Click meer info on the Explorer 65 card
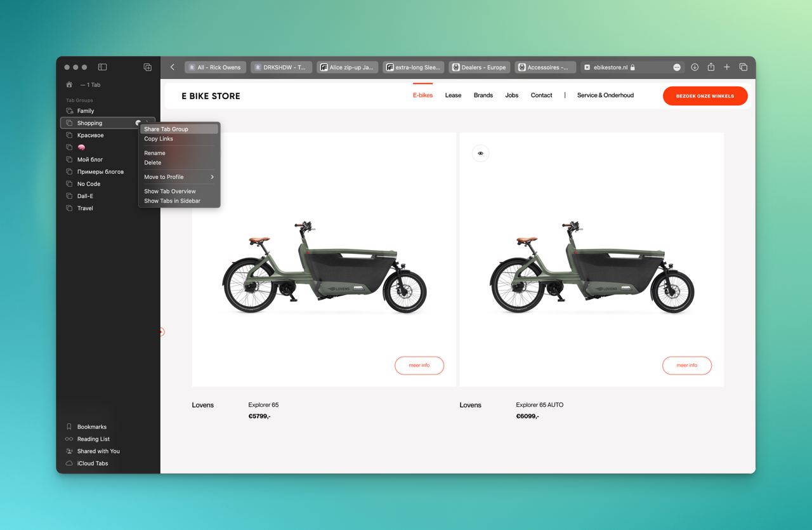Screen dimensions: 812x530 coord(419,366)
